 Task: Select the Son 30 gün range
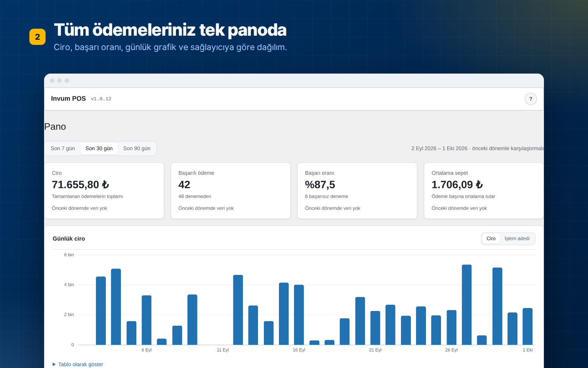(x=99, y=148)
